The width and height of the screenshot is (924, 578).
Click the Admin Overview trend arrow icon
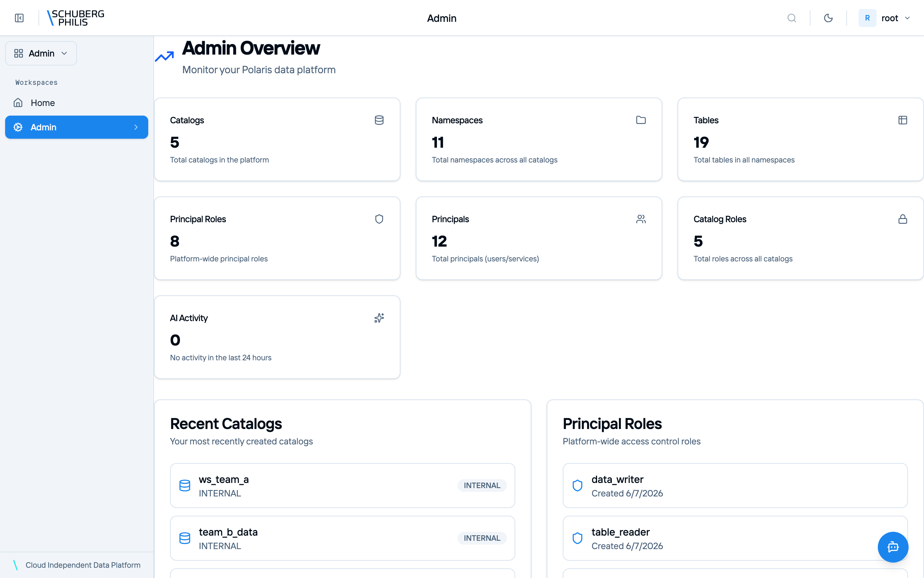165,57
